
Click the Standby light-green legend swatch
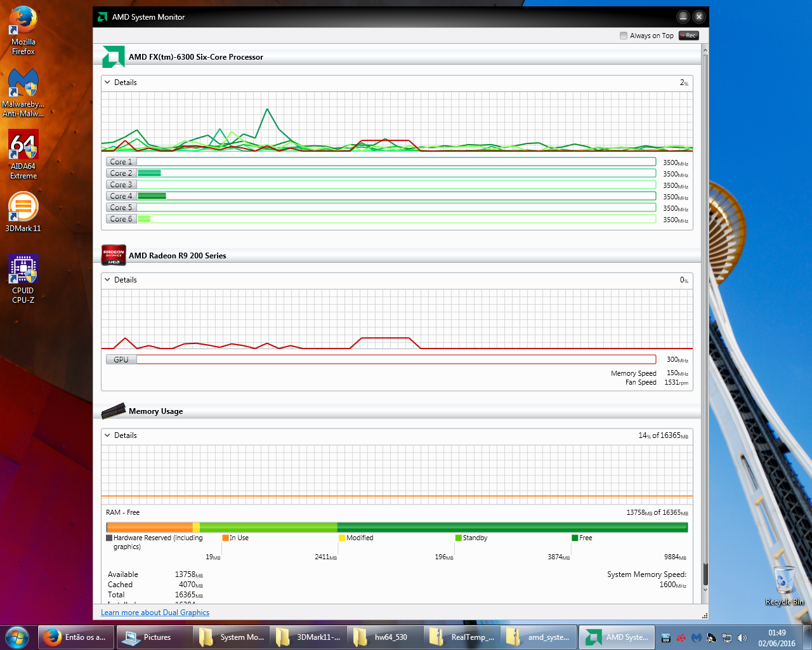click(459, 538)
